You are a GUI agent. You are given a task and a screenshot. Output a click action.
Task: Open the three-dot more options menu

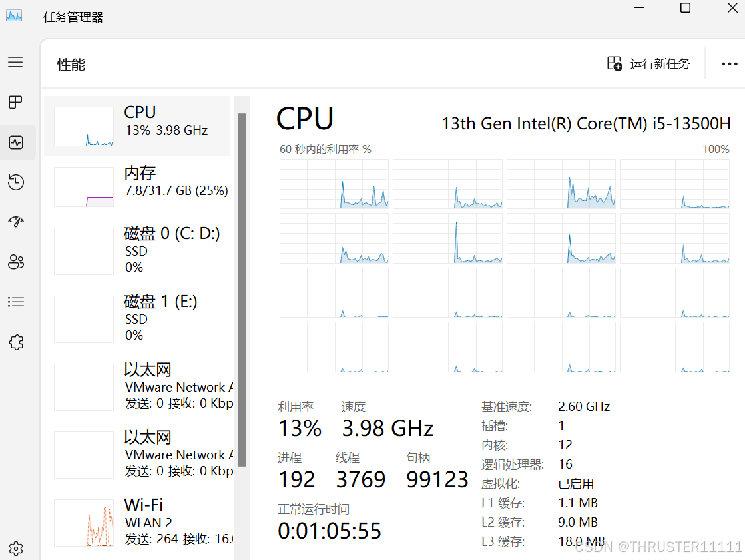[x=729, y=64]
